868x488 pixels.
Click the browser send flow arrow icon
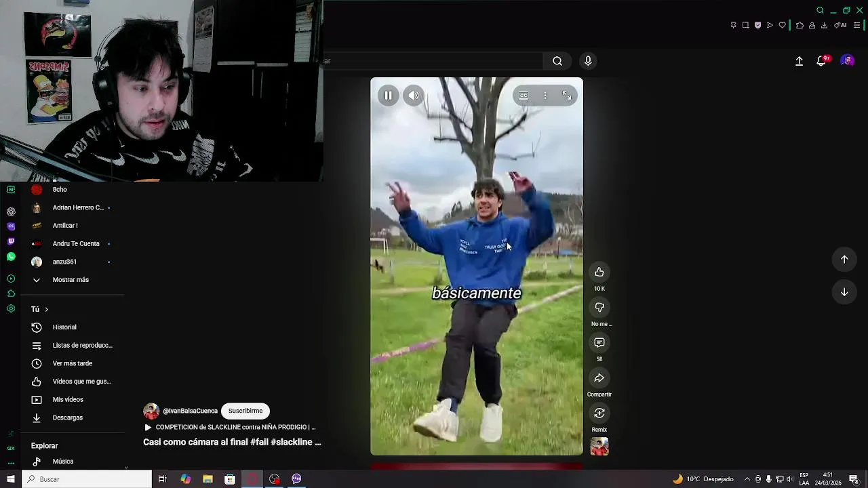(770, 25)
